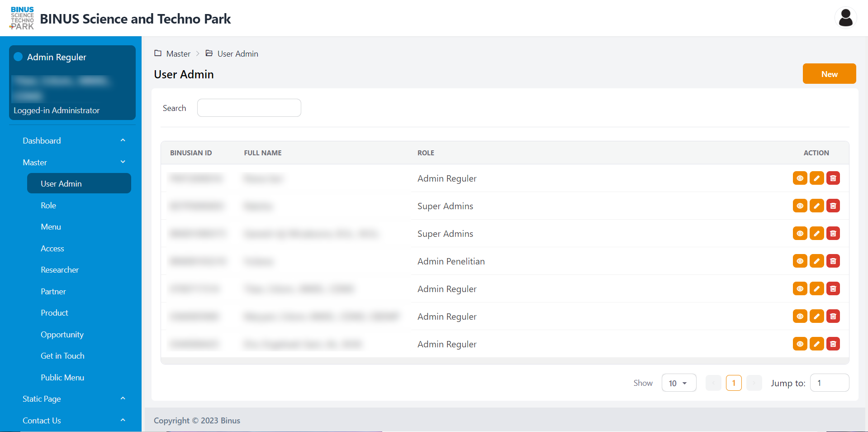Viewport: 868px width, 432px height.
Task: Click the Search input field
Action: point(249,108)
